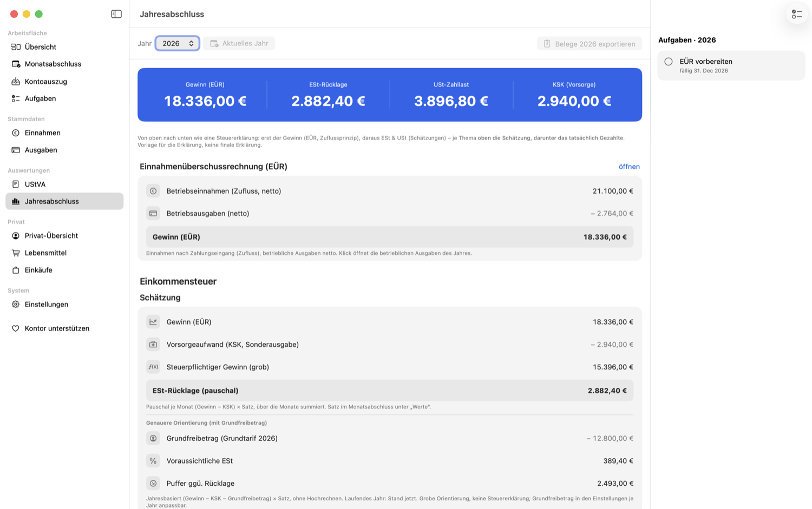
Task: Toggle the sidebar visibility icon
Action: point(116,14)
